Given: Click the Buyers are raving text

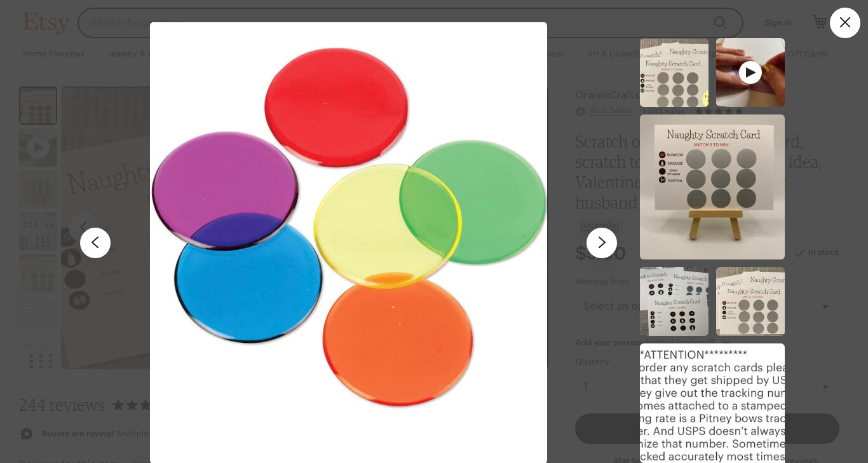Looking at the screenshot, I should point(78,434).
